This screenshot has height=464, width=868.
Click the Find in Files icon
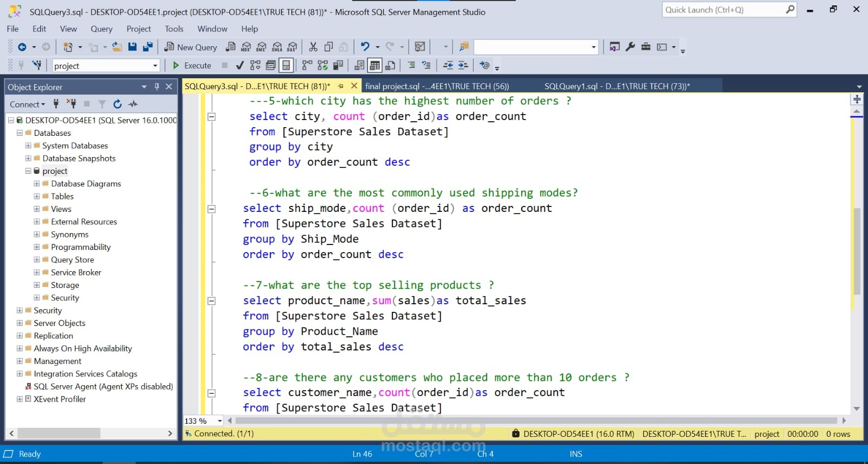click(x=464, y=47)
